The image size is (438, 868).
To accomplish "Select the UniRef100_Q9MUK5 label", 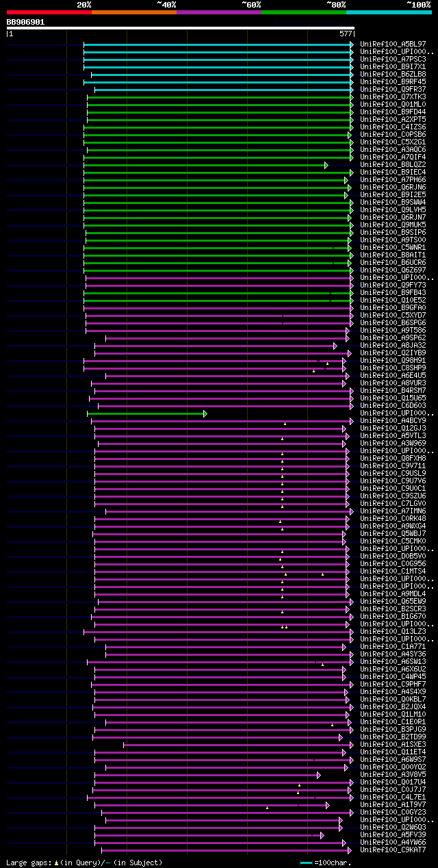I will point(393,225).
